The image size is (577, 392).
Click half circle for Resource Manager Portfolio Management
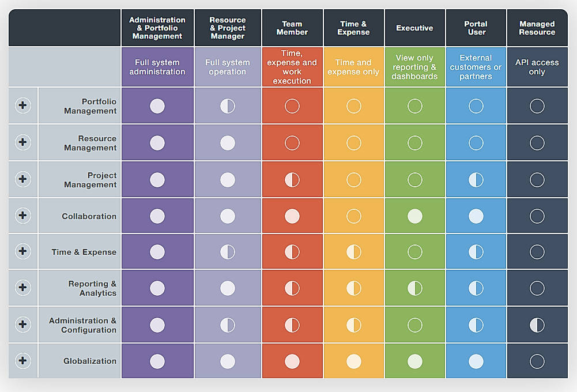[x=228, y=106]
